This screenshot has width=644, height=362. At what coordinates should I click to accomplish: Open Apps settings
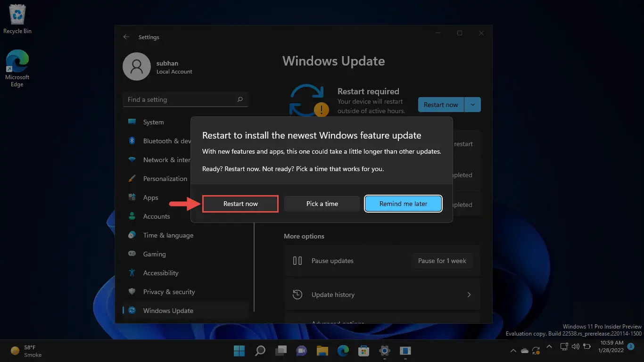click(x=157, y=197)
